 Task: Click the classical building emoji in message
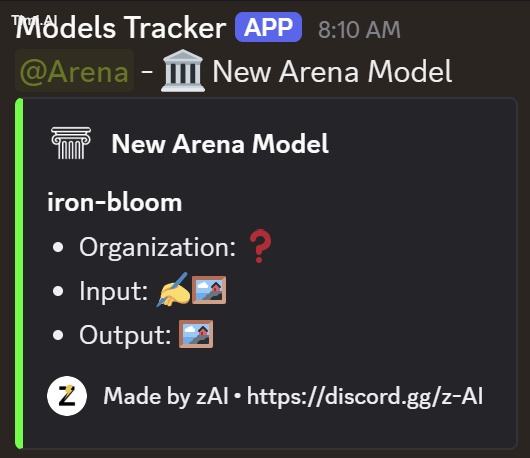[183, 71]
